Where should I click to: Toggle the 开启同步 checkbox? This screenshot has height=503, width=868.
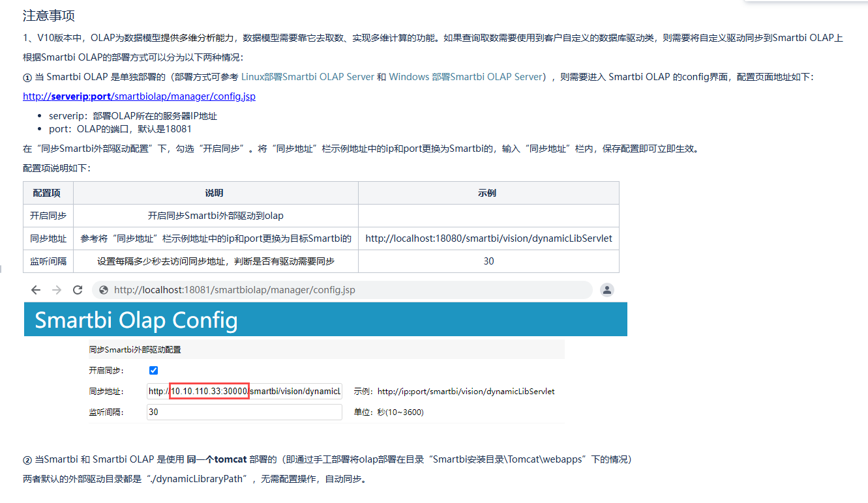[154, 370]
